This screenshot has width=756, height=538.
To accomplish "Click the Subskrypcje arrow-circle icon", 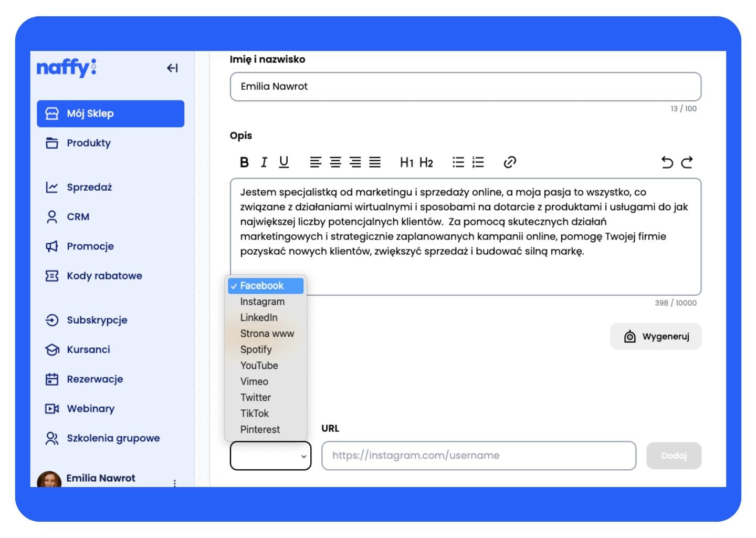I will point(52,320).
